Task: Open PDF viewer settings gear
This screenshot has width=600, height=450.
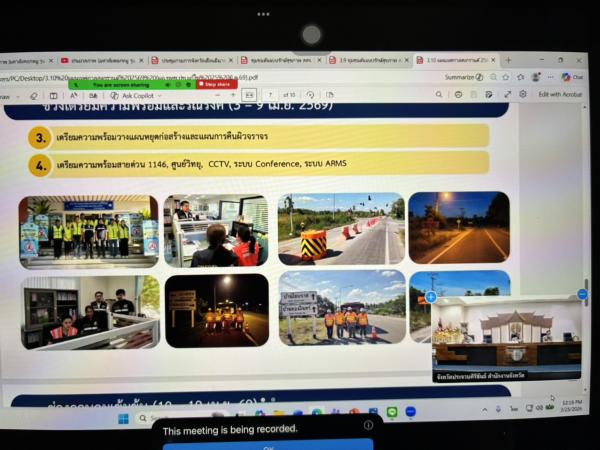Action: click(523, 94)
